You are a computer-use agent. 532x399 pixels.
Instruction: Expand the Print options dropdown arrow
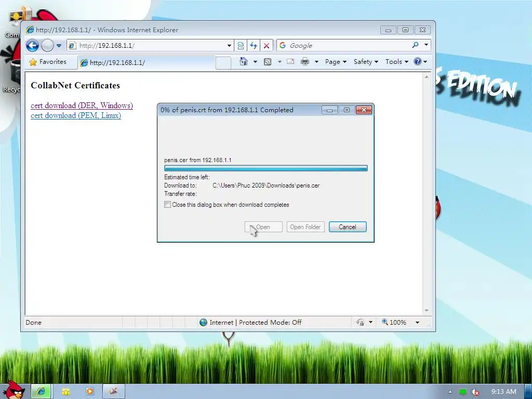click(x=316, y=62)
